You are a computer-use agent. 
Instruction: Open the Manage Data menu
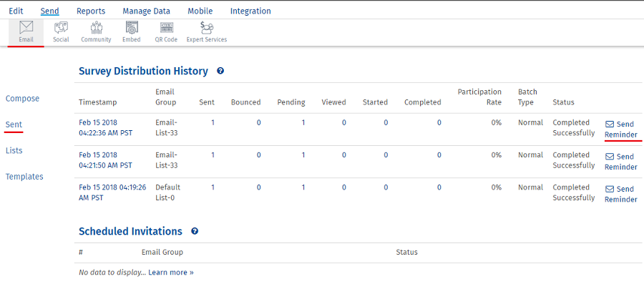click(146, 11)
